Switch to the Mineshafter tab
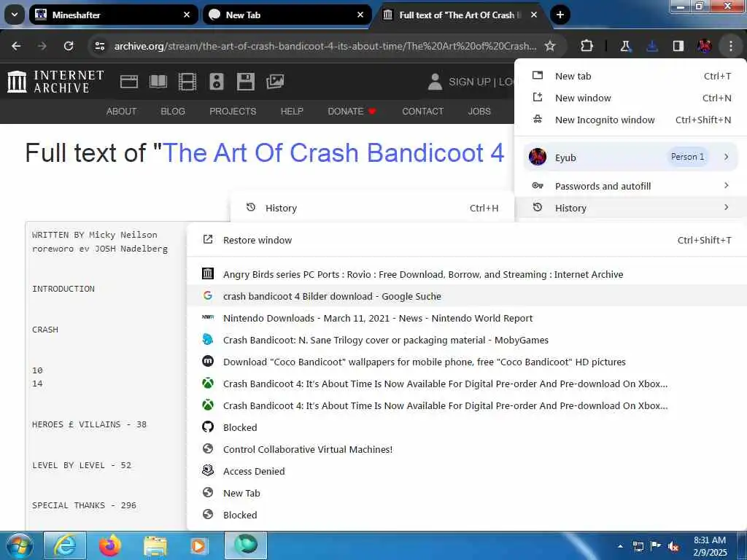The width and height of the screenshot is (747, 560). coord(113,15)
